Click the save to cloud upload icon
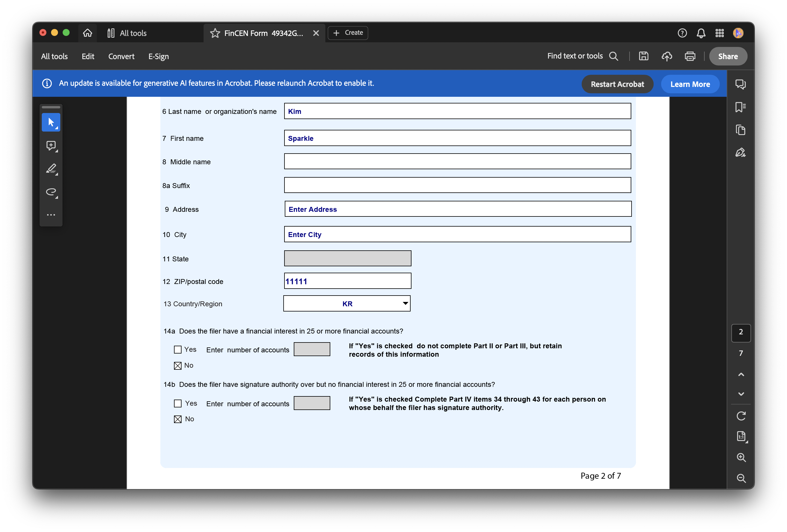Image resolution: width=787 pixels, height=532 pixels. (x=666, y=56)
